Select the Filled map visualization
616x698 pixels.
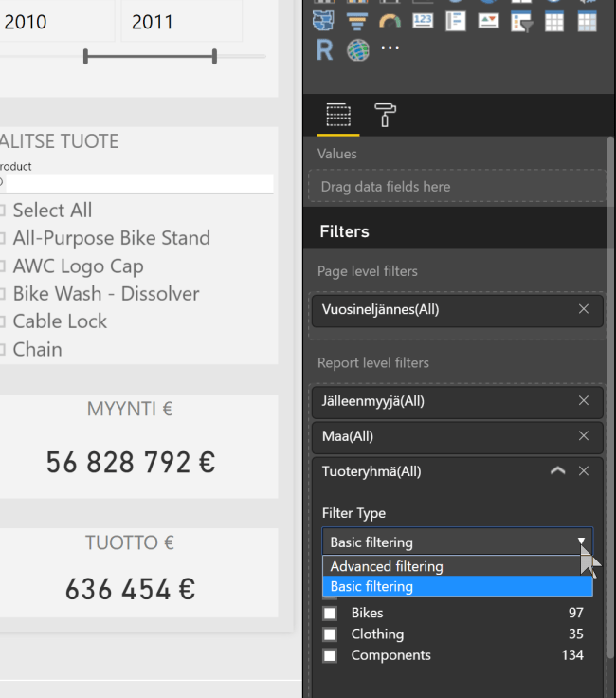[x=325, y=20]
